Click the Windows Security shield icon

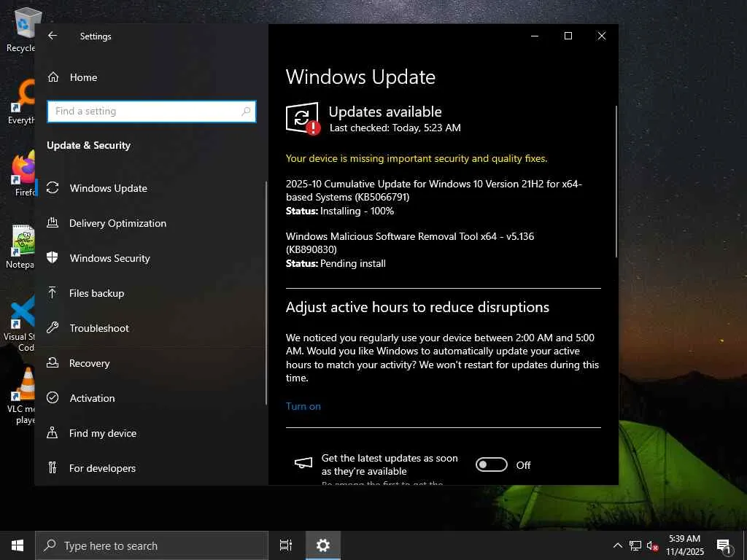pos(53,257)
